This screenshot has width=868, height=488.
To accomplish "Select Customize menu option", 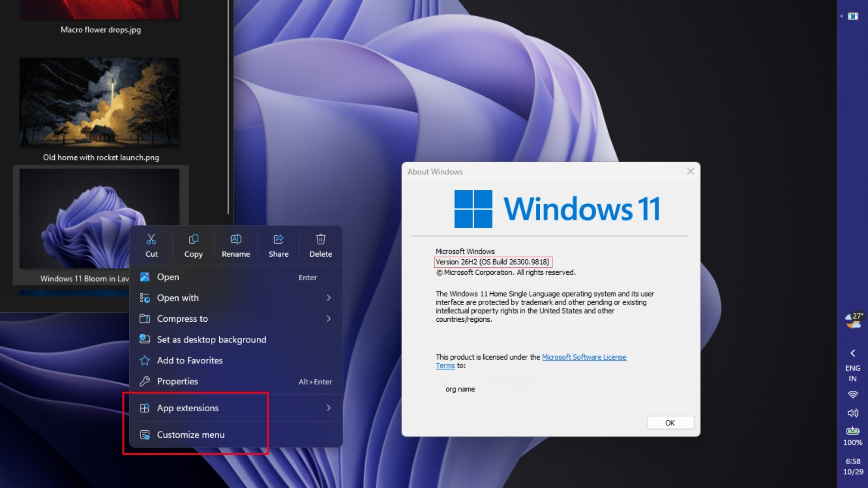I will click(236, 435).
